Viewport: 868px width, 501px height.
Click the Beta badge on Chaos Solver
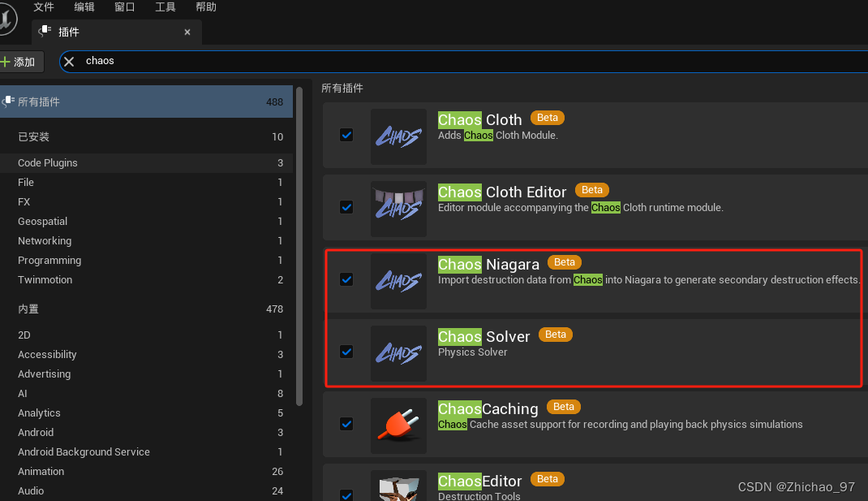tap(555, 335)
